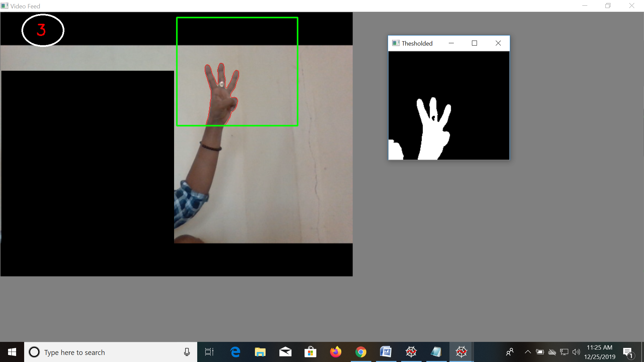
Task: Launch Google Chrome
Action: click(x=361, y=352)
